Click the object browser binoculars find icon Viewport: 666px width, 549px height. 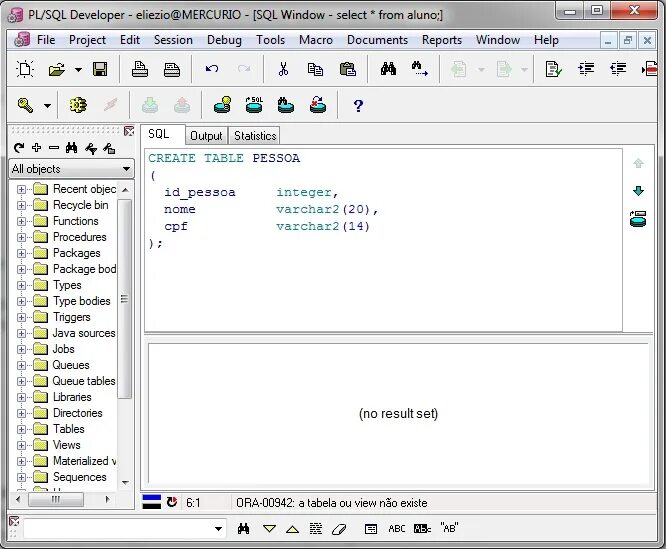(x=71, y=148)
